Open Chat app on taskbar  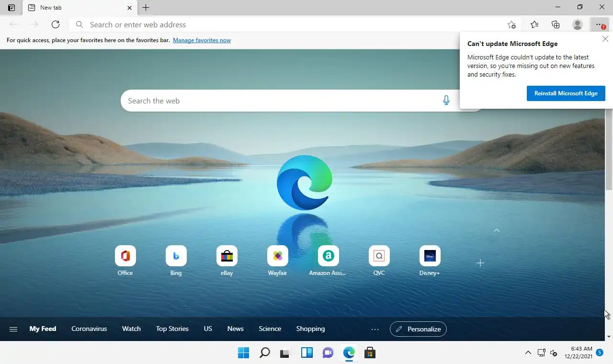coord(328,353)
